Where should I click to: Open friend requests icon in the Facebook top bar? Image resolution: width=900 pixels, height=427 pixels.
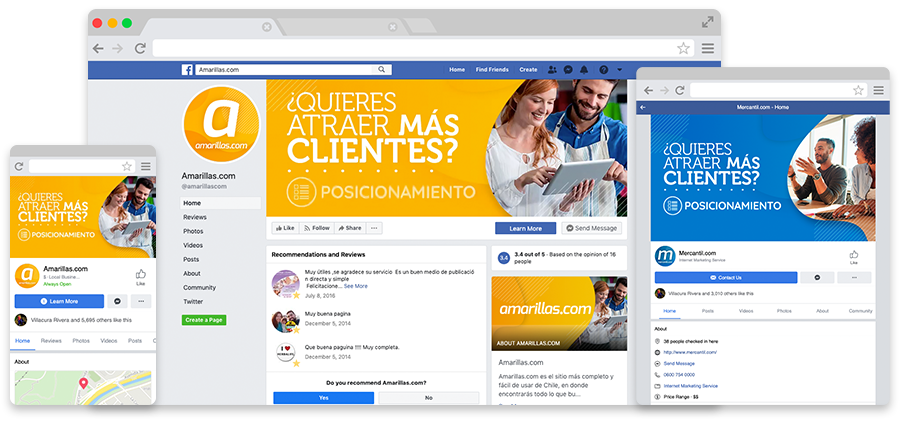(x=552, y=69)
